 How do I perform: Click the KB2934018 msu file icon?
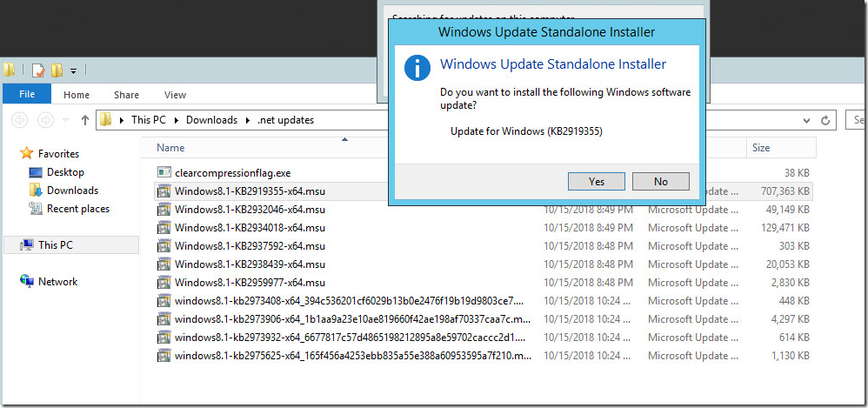point(164,228)
